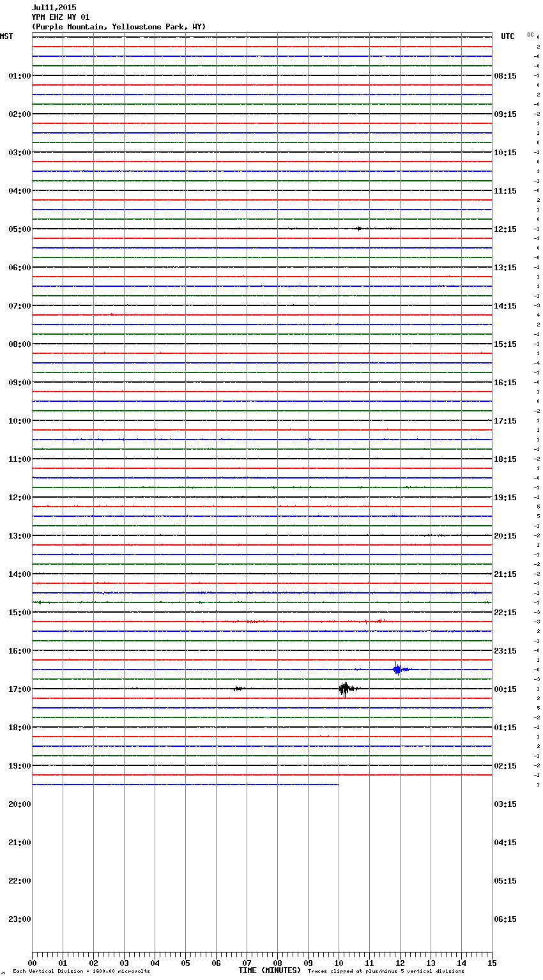Click the 12:15 UTC time label
This screenshot has width=543, height=980.
click(x=505, y=229)
